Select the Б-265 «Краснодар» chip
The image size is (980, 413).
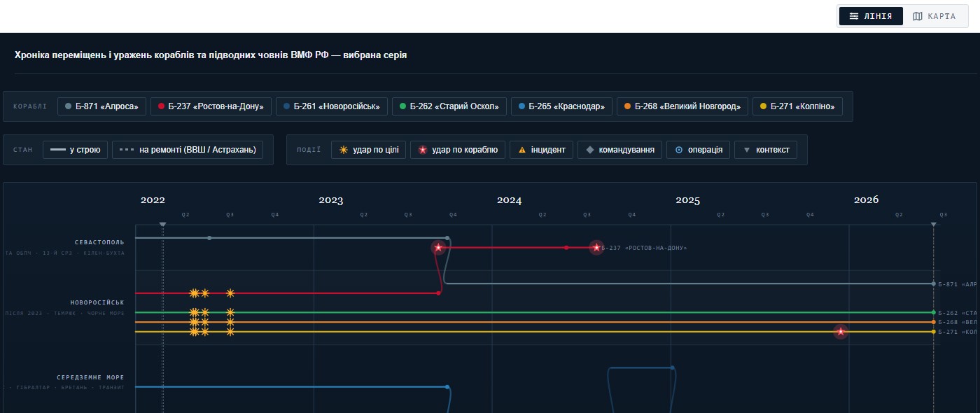562,106
